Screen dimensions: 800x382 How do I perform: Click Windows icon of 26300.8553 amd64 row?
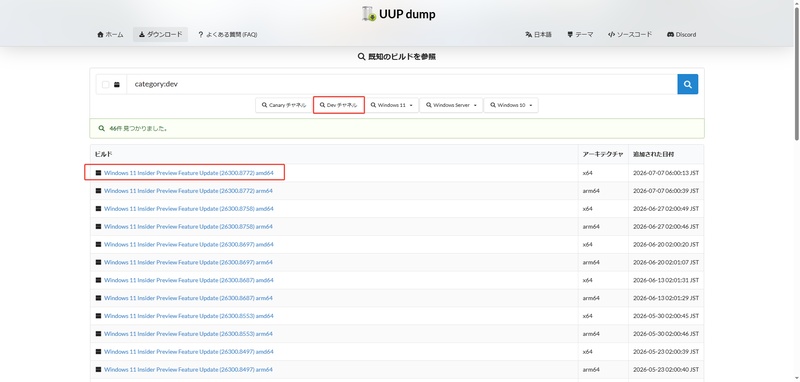(x=98, y=316)
